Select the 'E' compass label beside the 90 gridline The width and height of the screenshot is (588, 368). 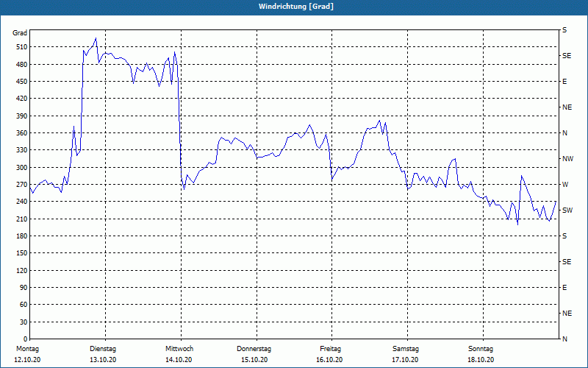[x=564, y=288]
